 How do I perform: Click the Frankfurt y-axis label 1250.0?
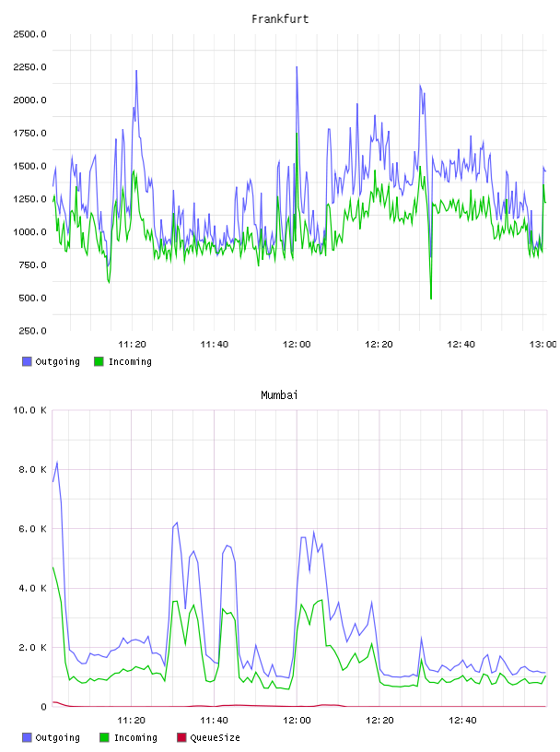(29, 199)
